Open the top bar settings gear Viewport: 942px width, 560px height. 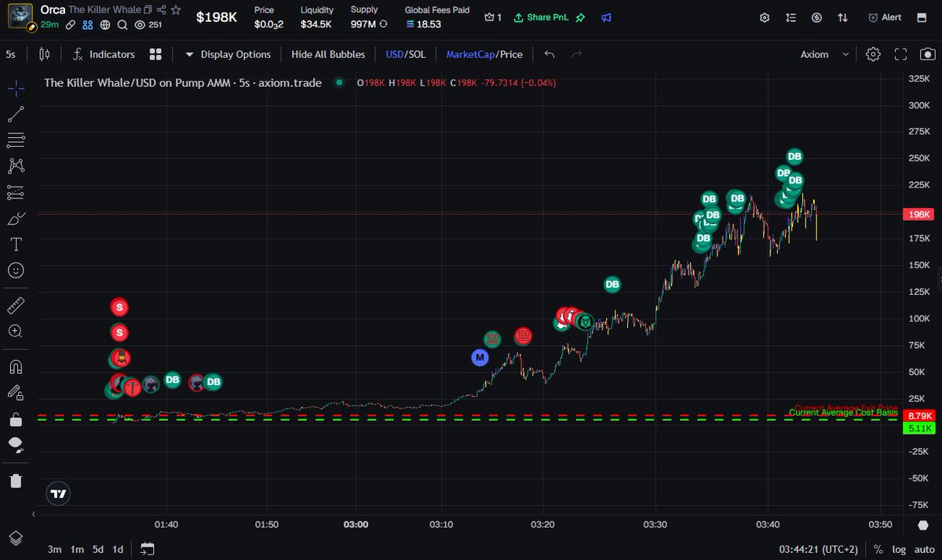[x=765, y=17]
